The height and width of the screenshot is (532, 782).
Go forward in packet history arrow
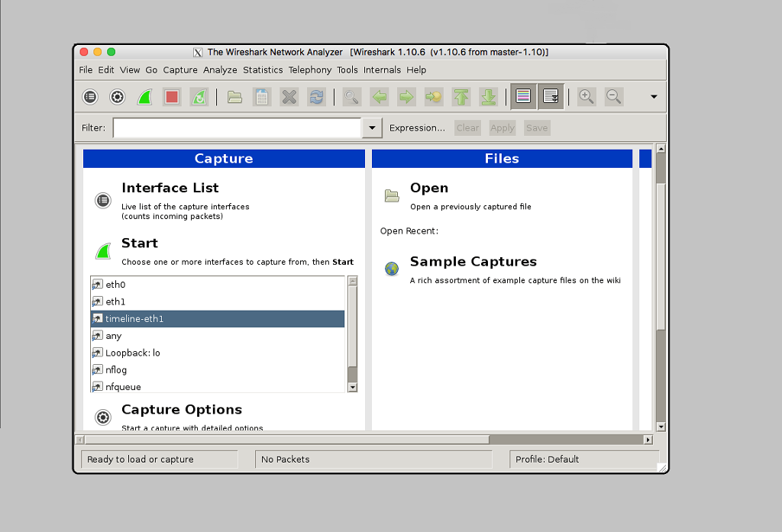click(x=406, y=97)
